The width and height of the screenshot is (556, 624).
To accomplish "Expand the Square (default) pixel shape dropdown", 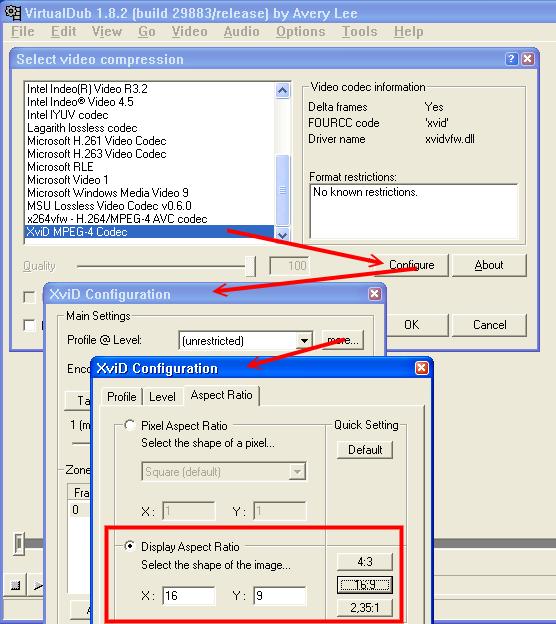I will pyautogui.click(x=297, y=472).
